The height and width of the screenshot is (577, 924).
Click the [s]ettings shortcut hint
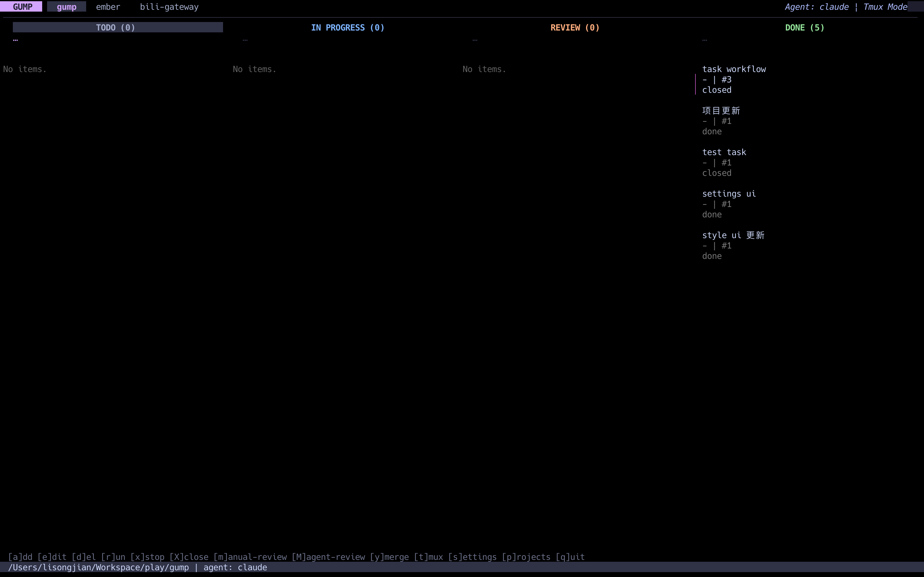tap(472, 557)
